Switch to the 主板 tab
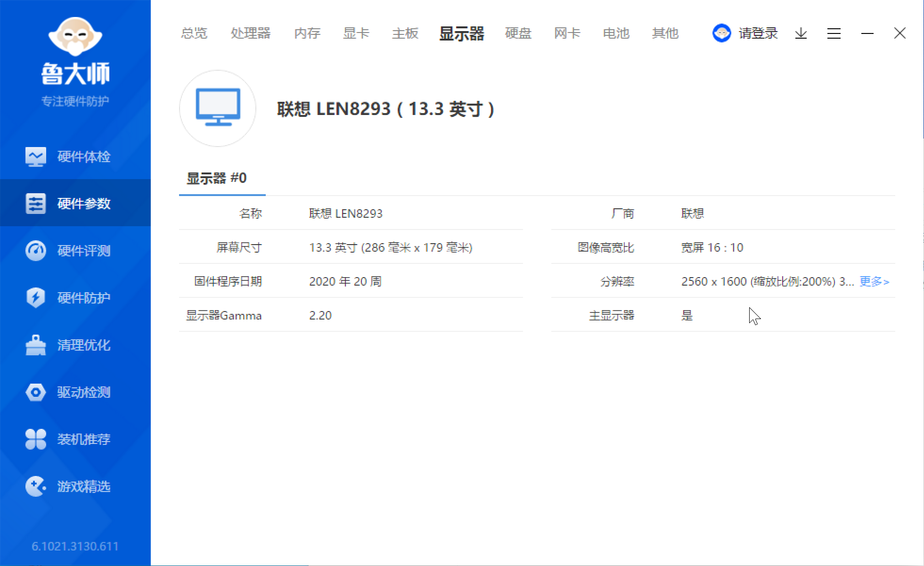The height and width of the screenshot is (566, 924). click(405, 33)
